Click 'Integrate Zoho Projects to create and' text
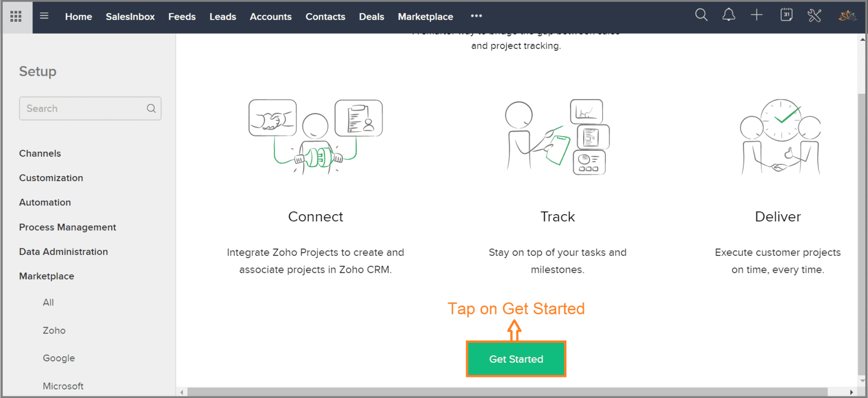The width and height of the screenshot is (868, 398). (315, 253)
